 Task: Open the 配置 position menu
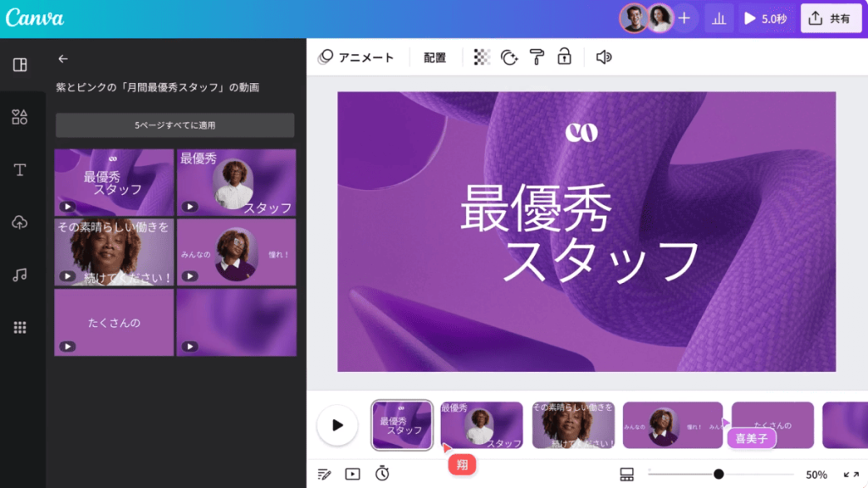(x=435, y=58)
